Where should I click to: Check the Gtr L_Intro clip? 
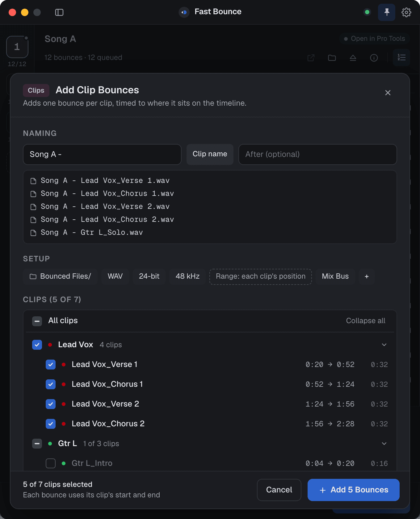[51, 463]
